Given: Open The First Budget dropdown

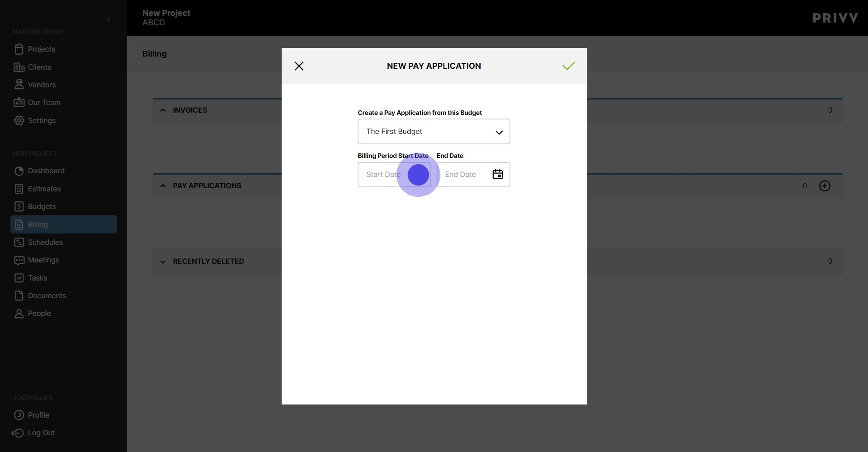Looking at the screenshot, I should click(x=434, y=132).
